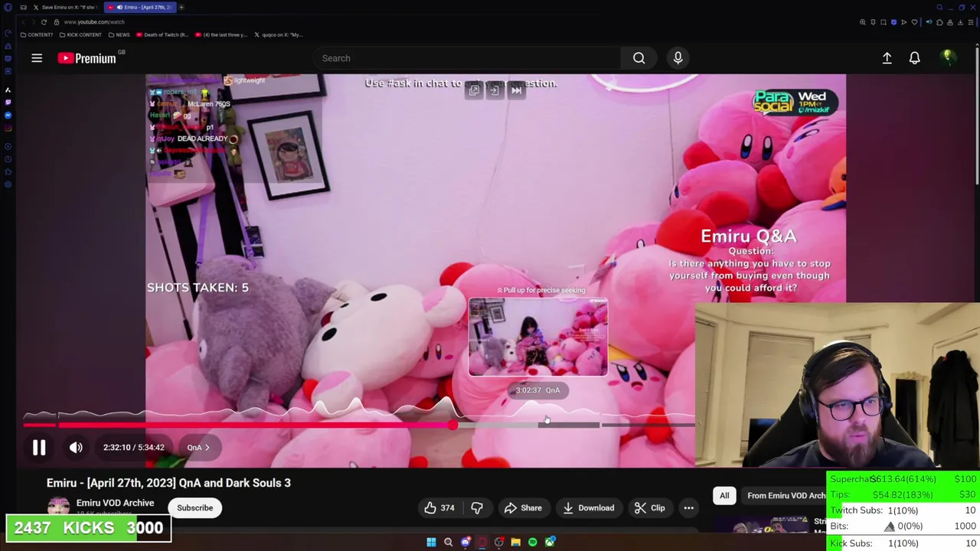
Task: Open Windows taskbar search
Action: click(x=448, y=542)
